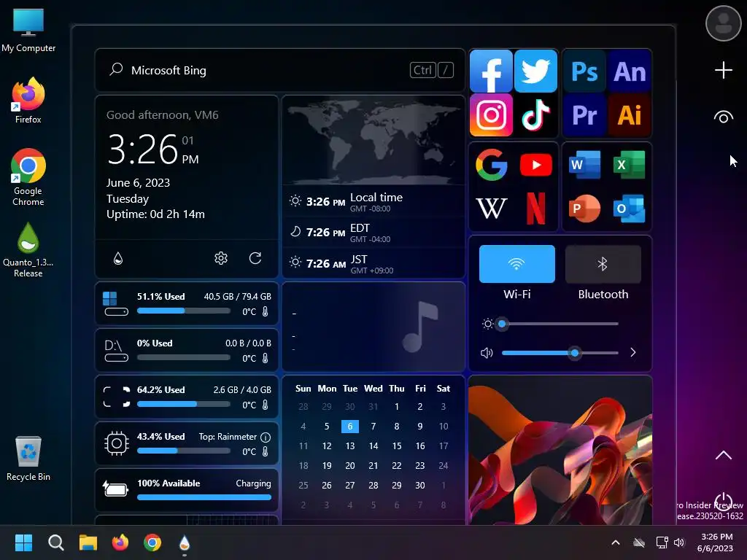Viewport: 747px width, 560px height.
Task: Launch Microsoft Excel shortcut
Action: [630, 165]
